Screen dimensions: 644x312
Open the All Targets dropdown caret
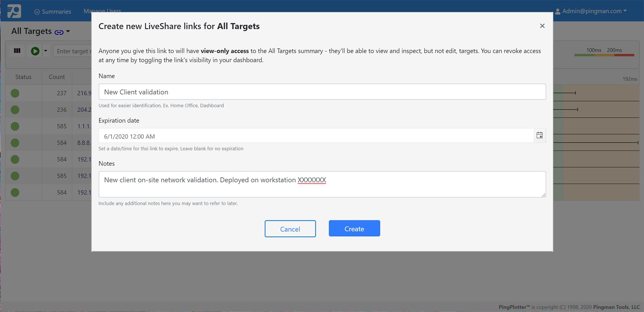point(68,31)
